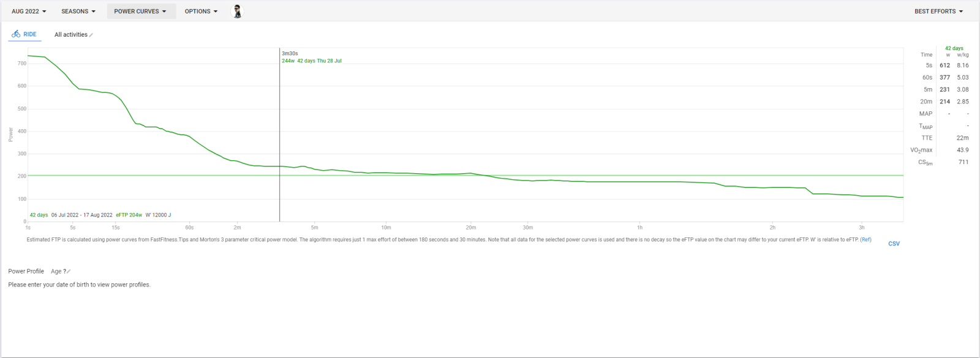Open the Ref reference link
Image resolution: width=980 pixels, height=358 pixels.
pos(865,239)
